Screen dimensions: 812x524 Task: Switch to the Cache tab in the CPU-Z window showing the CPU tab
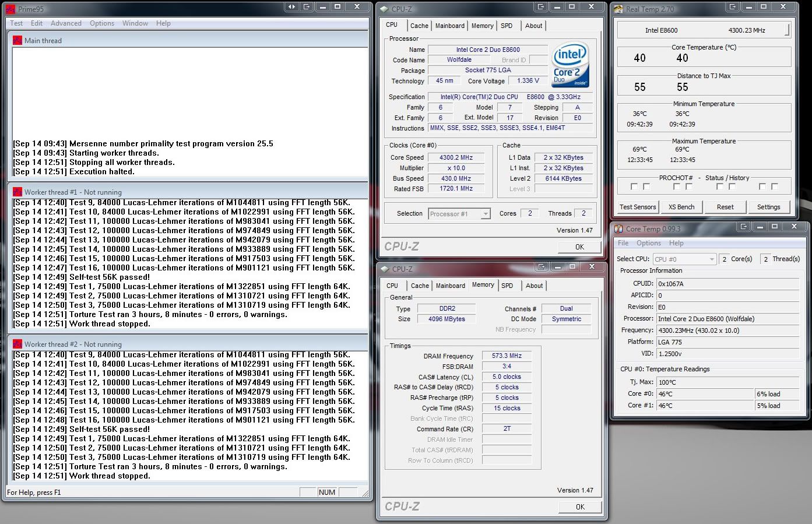pos(419,26)
